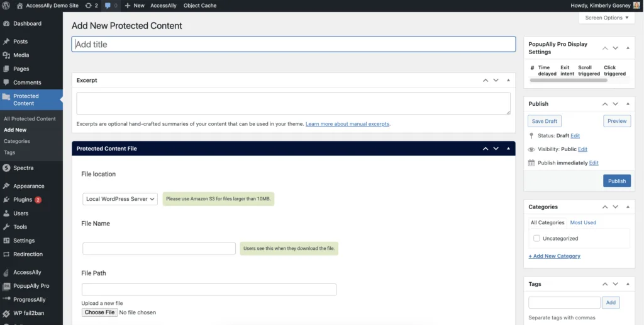Collapse the Protected Content File panel

tap(508, 149)
